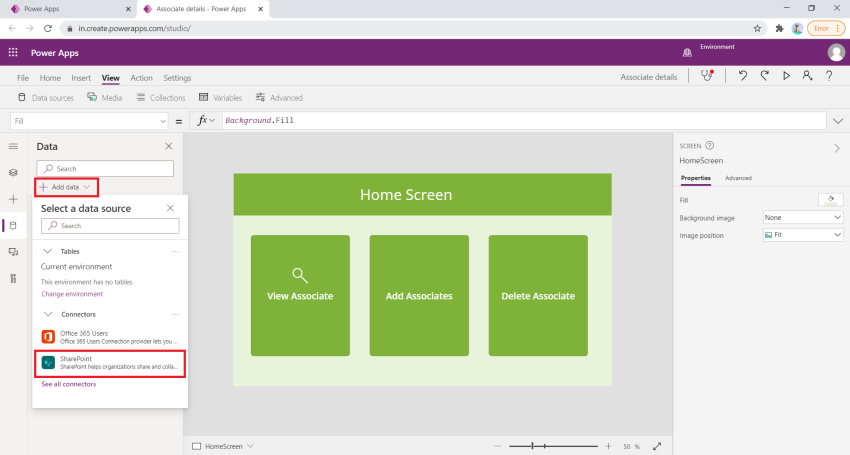Open the Insert plus icon in sidebar

pyautogui.click(x=14, y=199)
